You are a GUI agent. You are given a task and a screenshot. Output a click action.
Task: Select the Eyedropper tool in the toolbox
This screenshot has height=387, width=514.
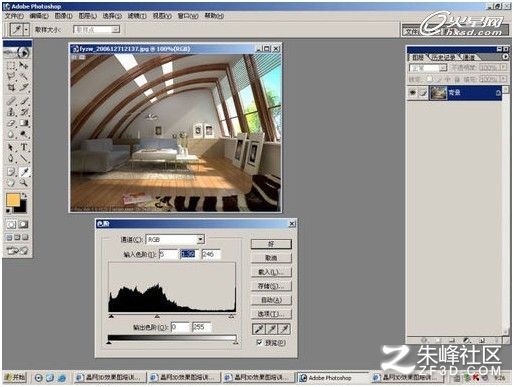(24, 172)
